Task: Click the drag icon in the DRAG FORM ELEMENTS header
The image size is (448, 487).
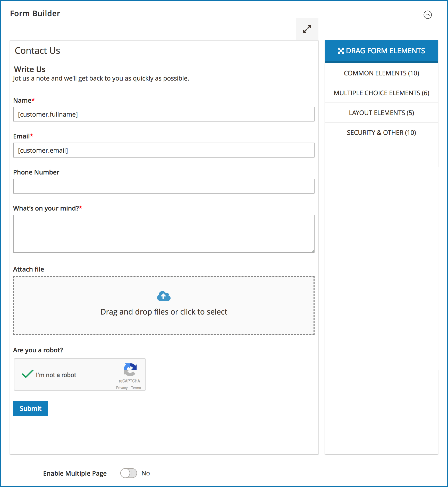Action: click(341, 51)
